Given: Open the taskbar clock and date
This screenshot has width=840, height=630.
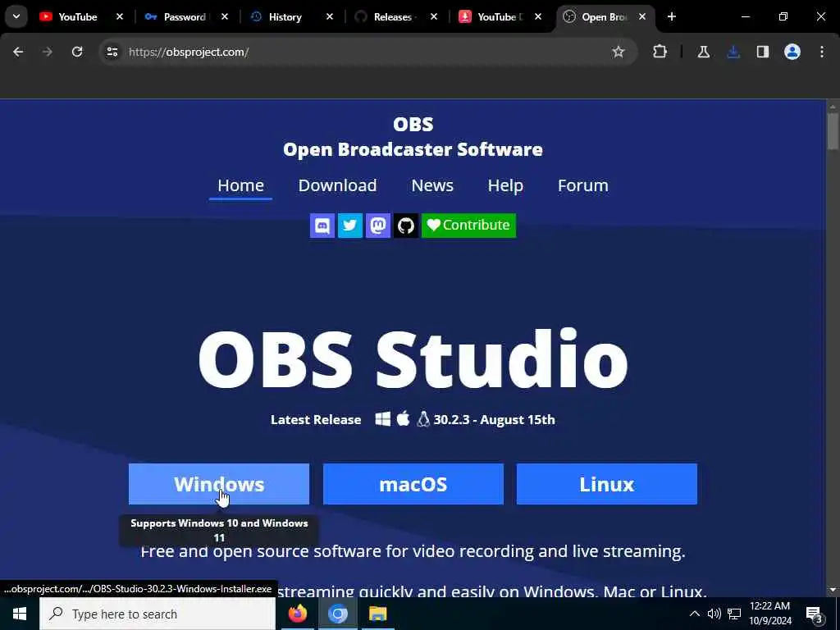Looking at the screenshot, I should (x=769, y=614).
